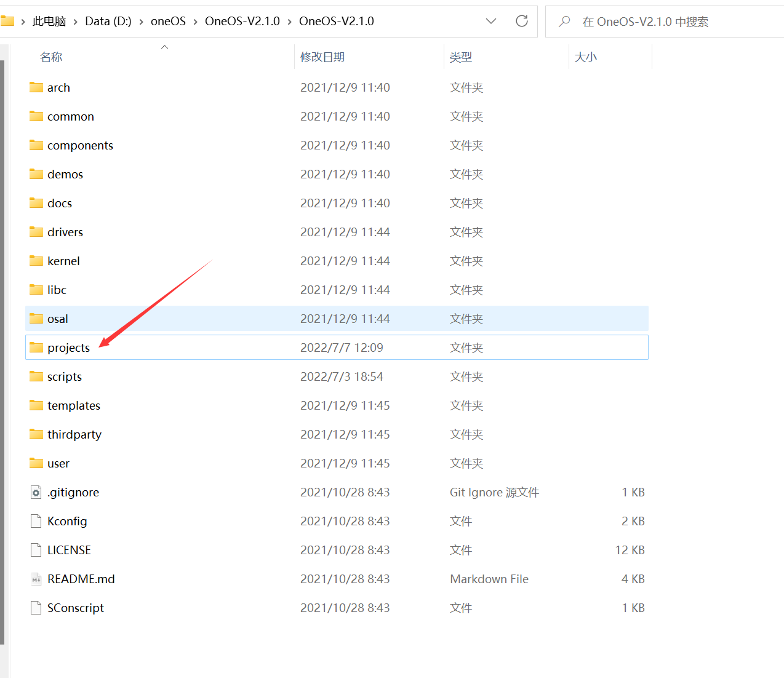This screenshot has height=684, width=784.
Task: Click the search magnifier icon
Action: (x=564, y=22)
